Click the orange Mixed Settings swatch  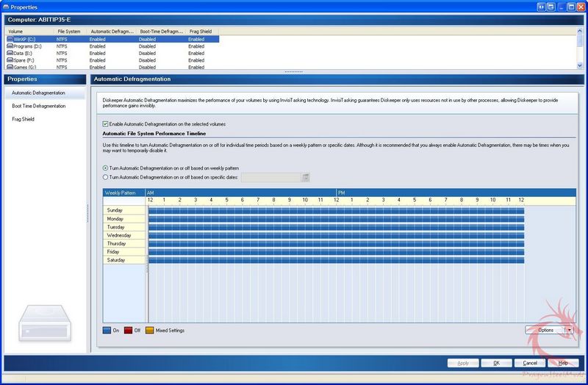(x=150, y=331)
